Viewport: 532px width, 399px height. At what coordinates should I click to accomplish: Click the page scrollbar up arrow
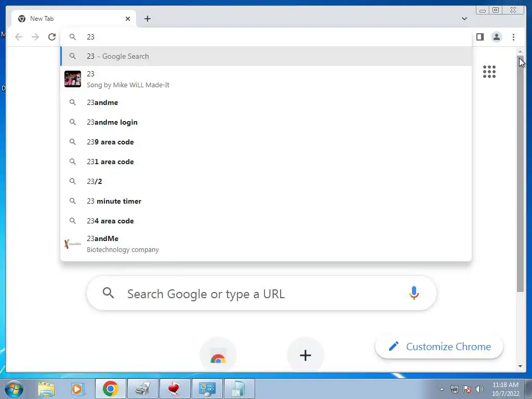coord(520,51)
